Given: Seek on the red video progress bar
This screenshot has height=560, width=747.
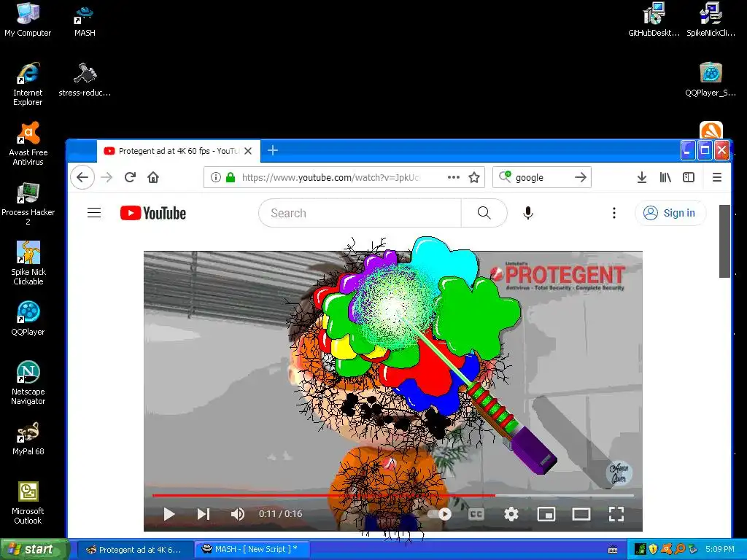Looking at the screenshot, I should click(x=323, y=496).
